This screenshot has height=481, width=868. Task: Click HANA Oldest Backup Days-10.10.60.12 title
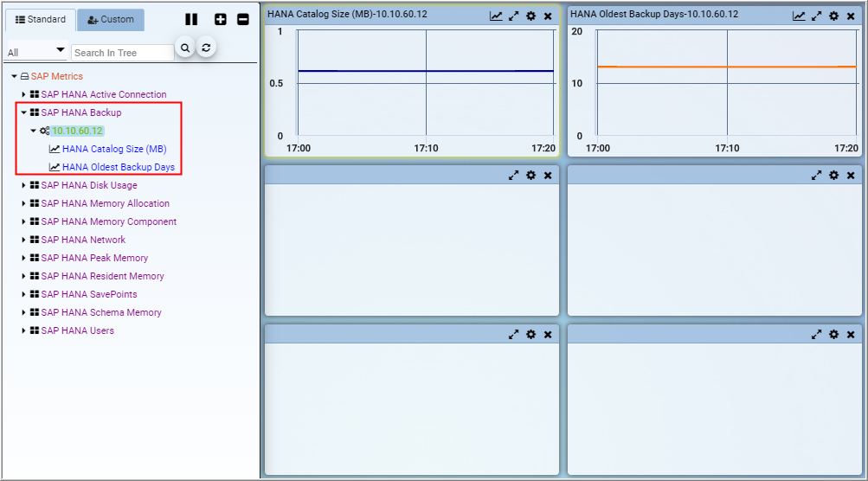pyautogui.click(x=654, y=15)
